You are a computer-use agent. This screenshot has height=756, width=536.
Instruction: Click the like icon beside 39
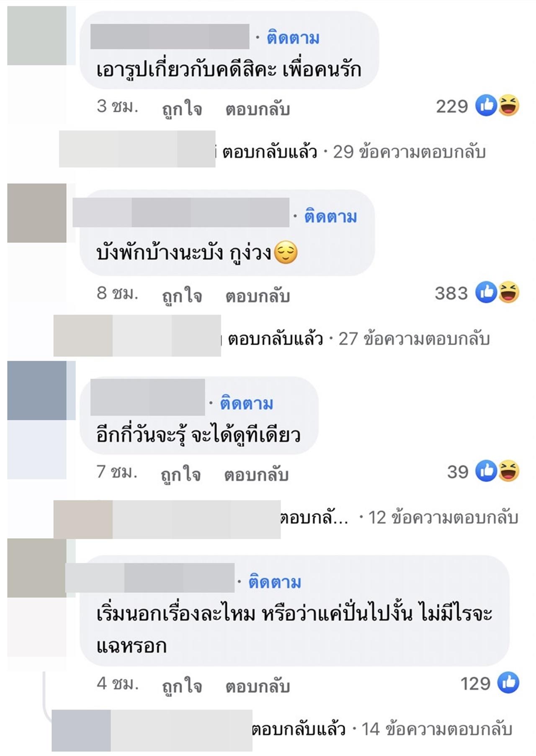486,471
